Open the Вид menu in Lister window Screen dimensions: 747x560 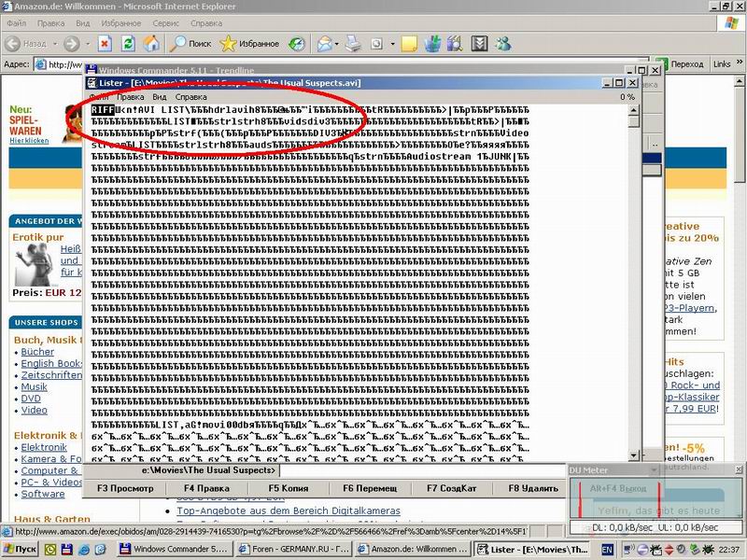[x=160, y=97]
